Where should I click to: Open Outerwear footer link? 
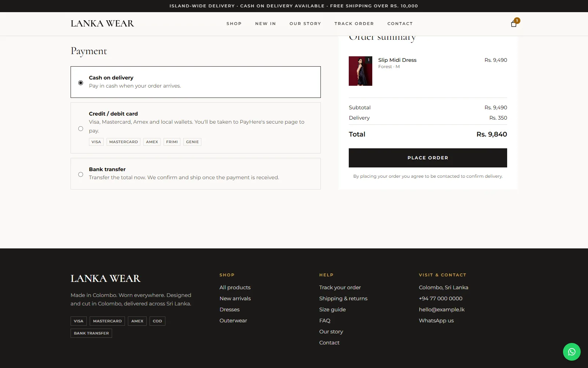coord(233,321)
